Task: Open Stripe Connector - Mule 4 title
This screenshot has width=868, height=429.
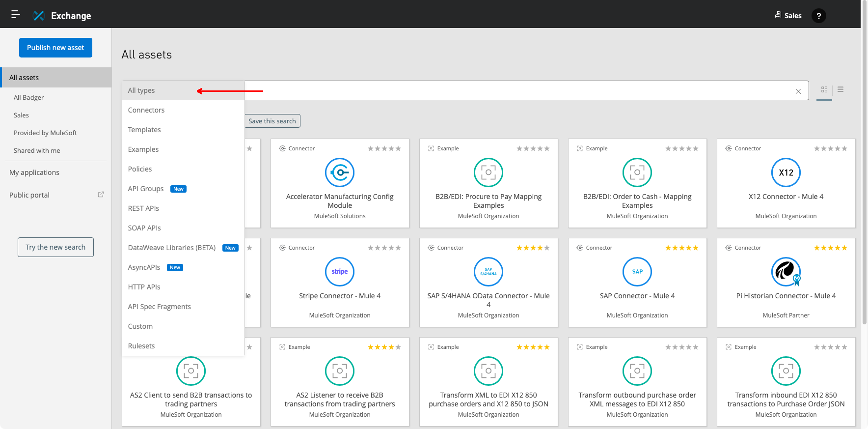Action: click(340, 296)
